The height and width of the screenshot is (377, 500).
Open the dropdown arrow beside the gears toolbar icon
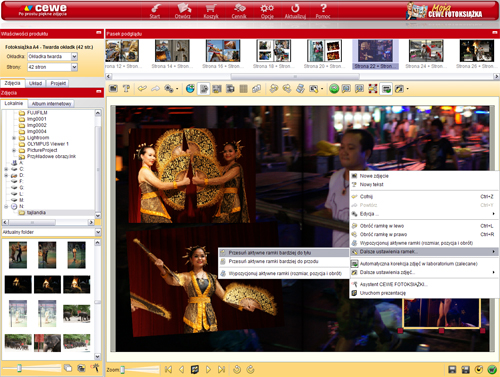177,89
